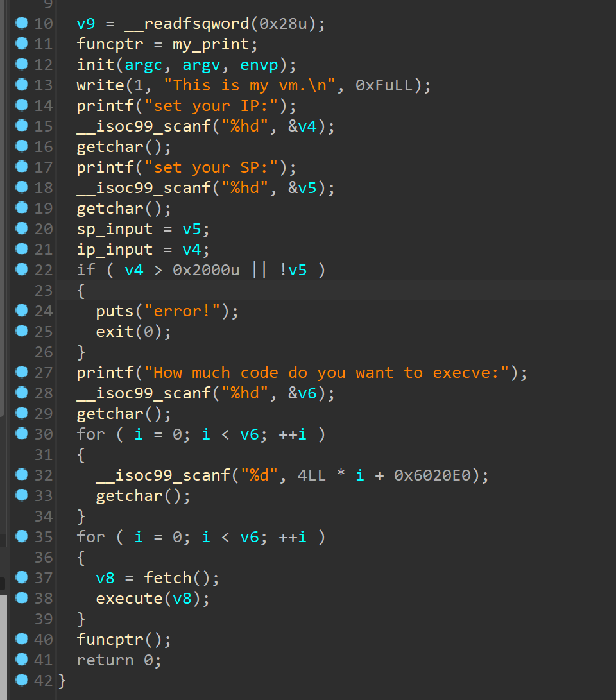Click the fetch function call
Image resolution: width=616 pixels, height=700 pixels.
[x=167, y=578]
